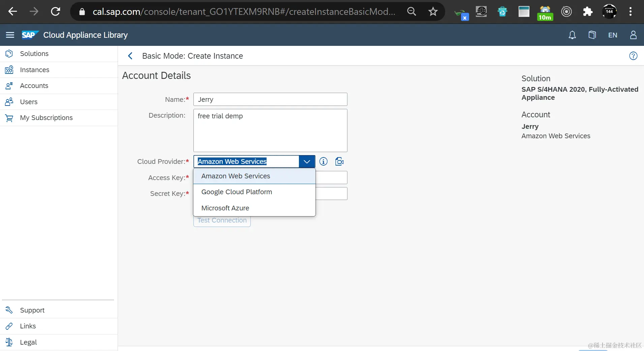Image resolution: width=644 pixels, height=351 pixels.
Task: Open help question mark icon
Action: coord(633,56)
